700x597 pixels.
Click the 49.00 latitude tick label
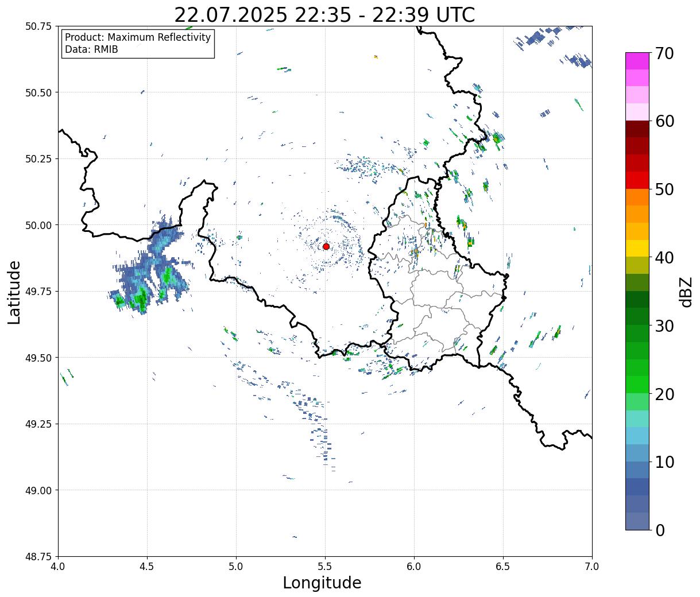click(38, 490)
